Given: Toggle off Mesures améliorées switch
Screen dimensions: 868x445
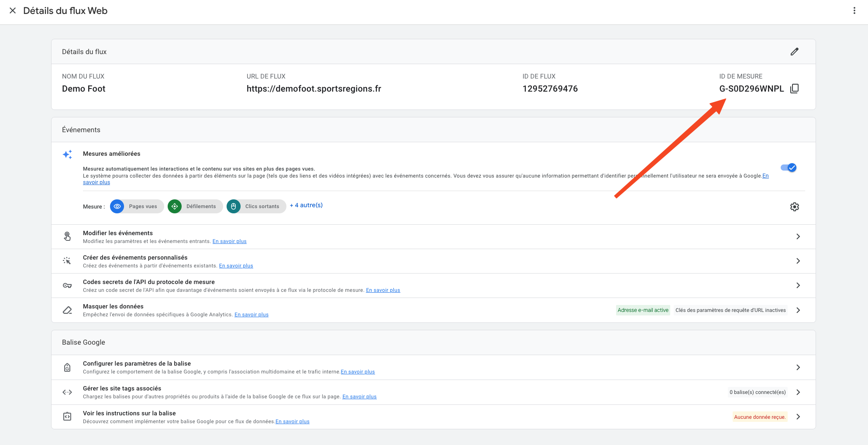Looking at the screenshot, I should coord(789,168).
